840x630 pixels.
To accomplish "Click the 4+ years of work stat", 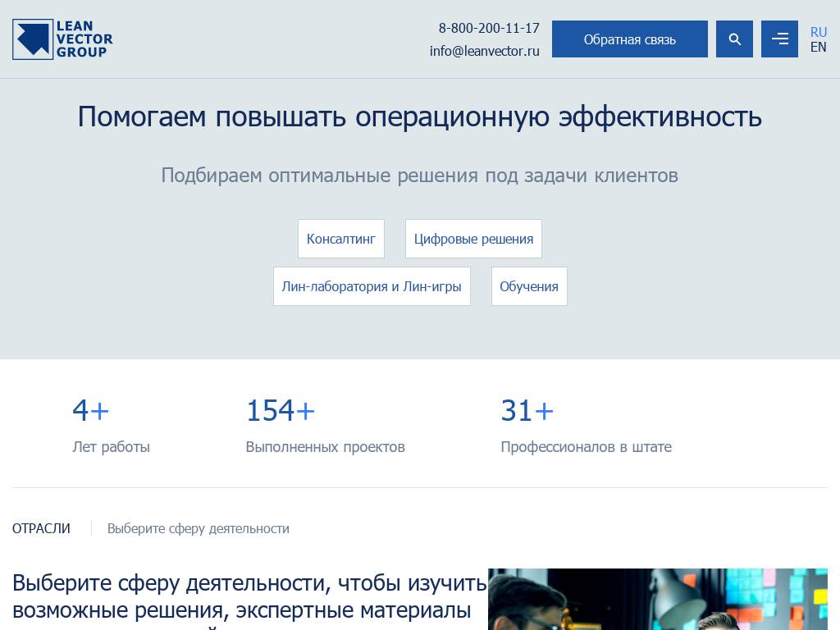I will click(x=91, y=410).
